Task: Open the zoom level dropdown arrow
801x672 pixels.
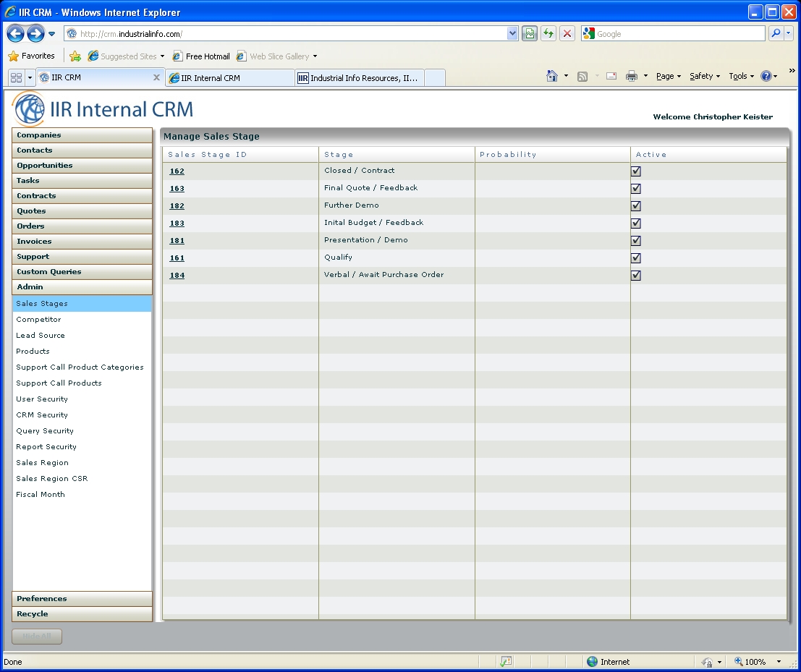Action: click(779, 662)
